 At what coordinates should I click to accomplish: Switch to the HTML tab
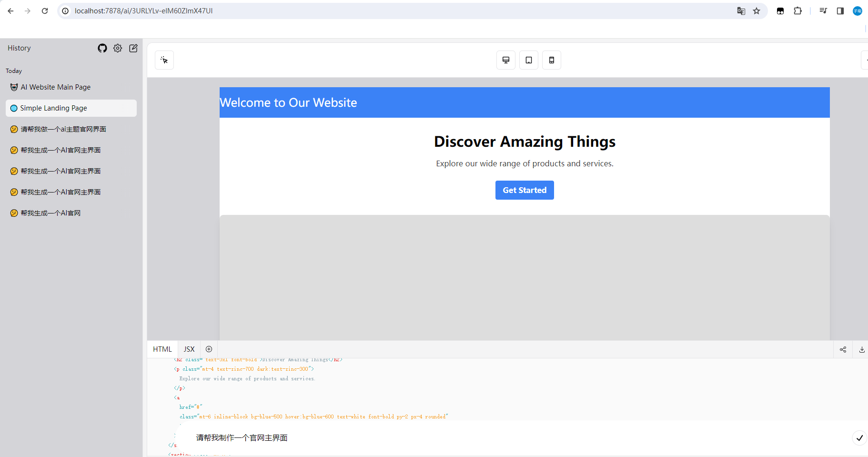coord(162,349)
